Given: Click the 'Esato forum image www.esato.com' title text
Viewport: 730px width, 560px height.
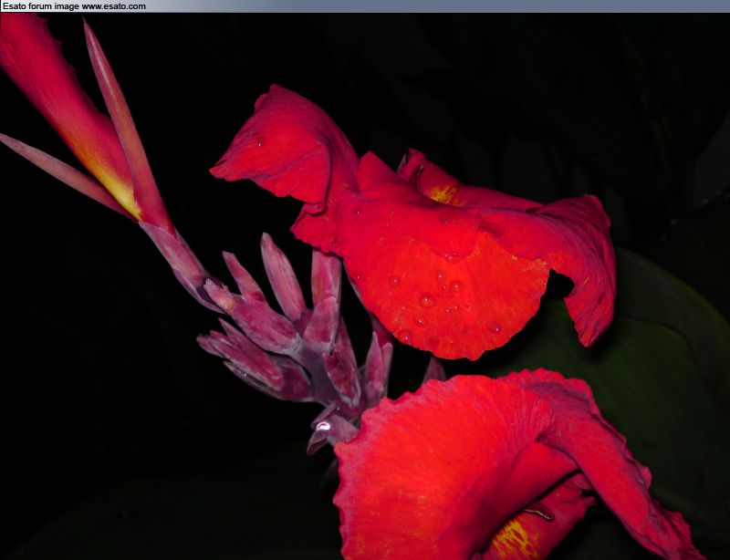Looking at the screenshot, I should [74, 6].
